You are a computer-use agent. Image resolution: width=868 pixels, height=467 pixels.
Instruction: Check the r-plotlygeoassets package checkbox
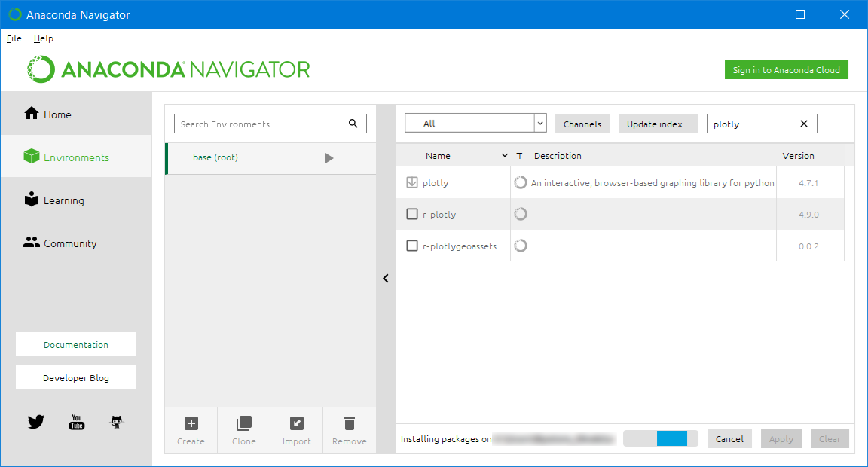coord(412,245)
